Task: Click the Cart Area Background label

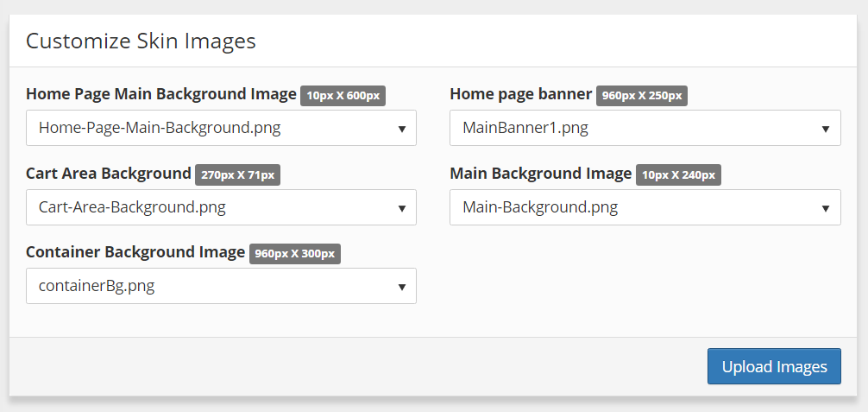Action: click(109, 174)
